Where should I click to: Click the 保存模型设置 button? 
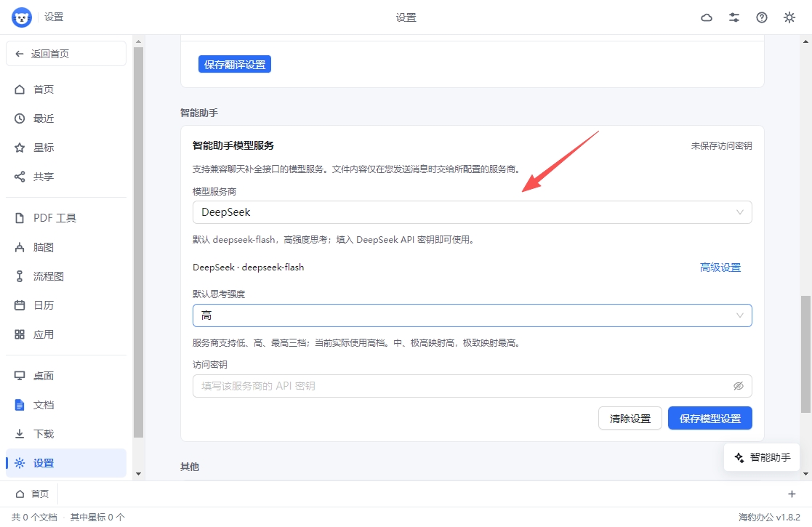(x=710, y=418)
